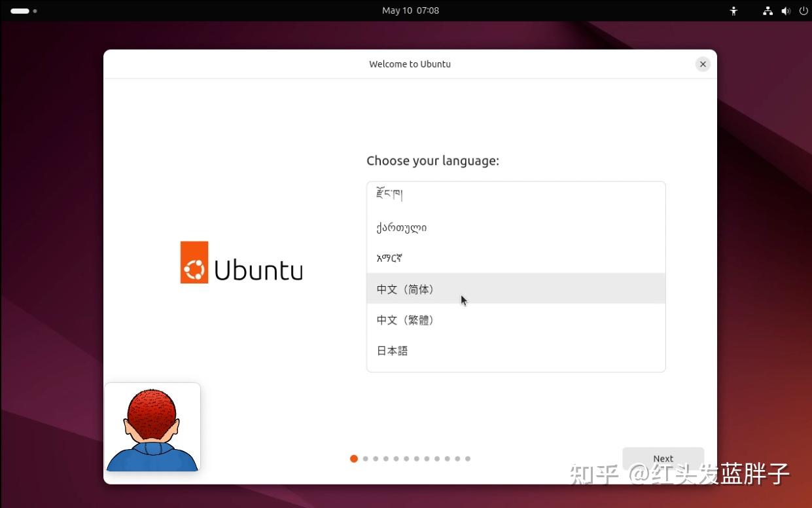Click the Ubuntu logo in the installer
The height and width of the screenshot is (508, 812).
coord(241,262)
